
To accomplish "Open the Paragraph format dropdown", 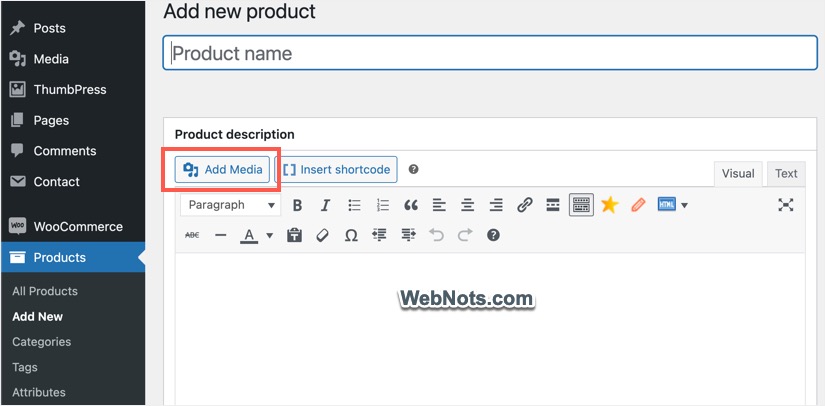I will click(230, 205).
